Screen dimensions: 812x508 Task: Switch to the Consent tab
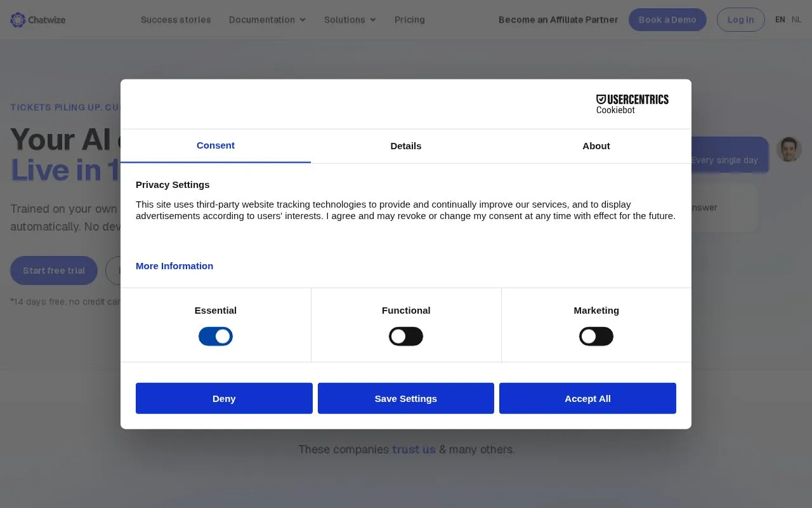(x=216, y=146)
